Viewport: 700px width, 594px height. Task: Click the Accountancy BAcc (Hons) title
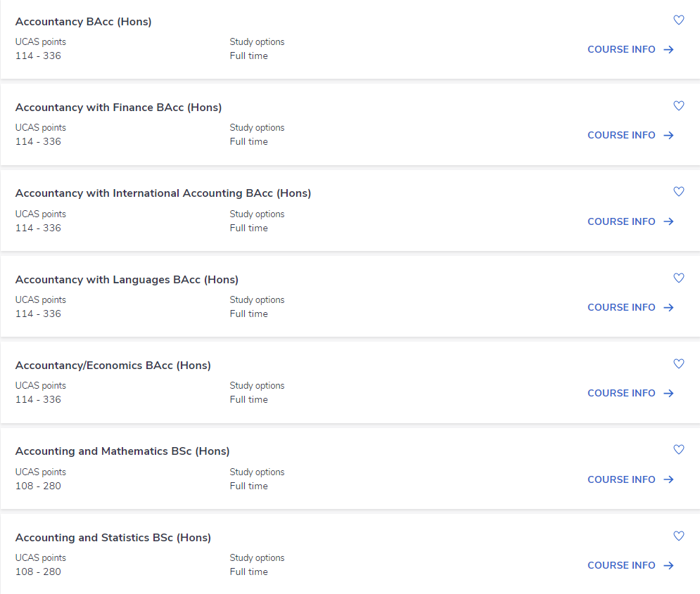click(x=84, y=22)
